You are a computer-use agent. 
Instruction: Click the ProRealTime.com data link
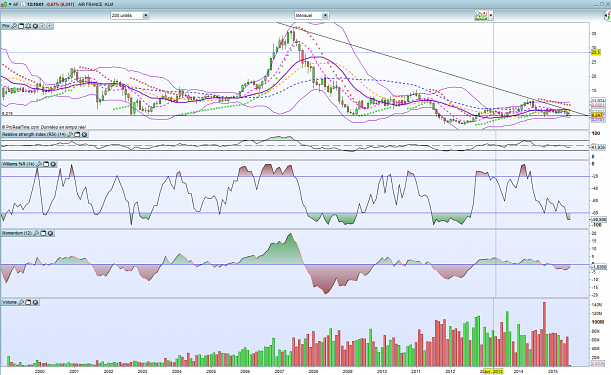(44, 127)
